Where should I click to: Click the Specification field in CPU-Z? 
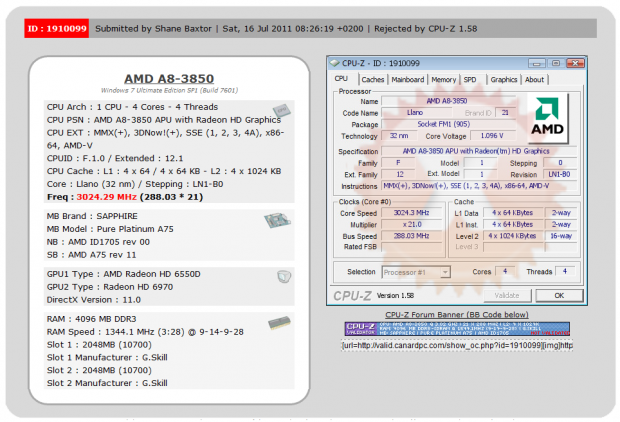[479, 151]
